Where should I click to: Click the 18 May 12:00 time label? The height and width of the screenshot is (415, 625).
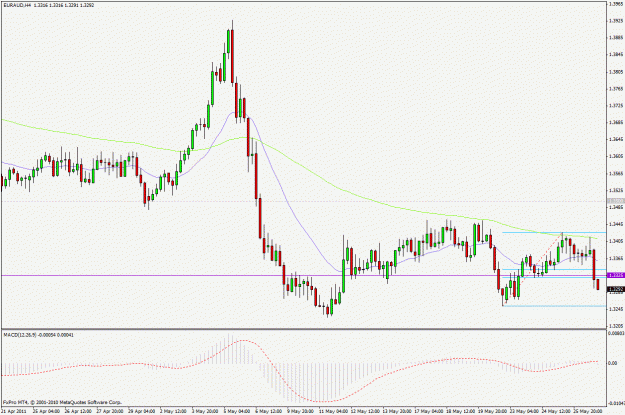click(460, 411)
